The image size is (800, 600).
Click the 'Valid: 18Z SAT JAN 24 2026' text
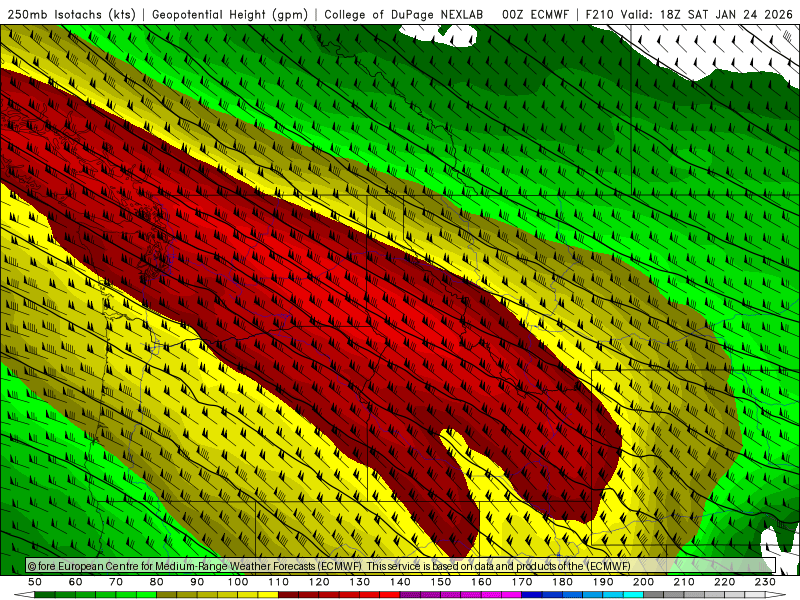click(706, 14)
